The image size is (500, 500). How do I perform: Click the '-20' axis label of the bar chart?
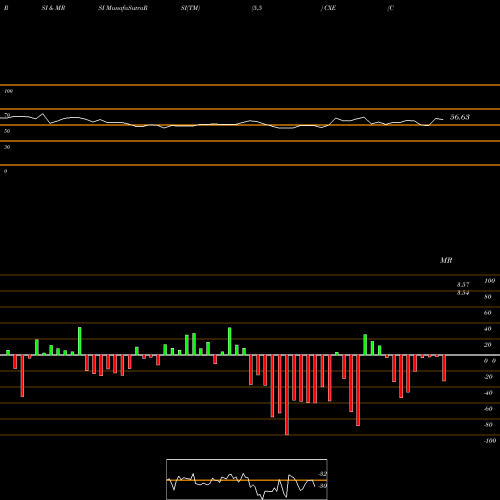488,377
